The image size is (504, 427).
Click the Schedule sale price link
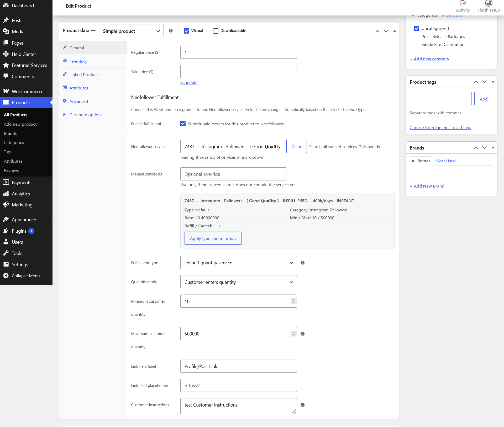tap(189, 82)
